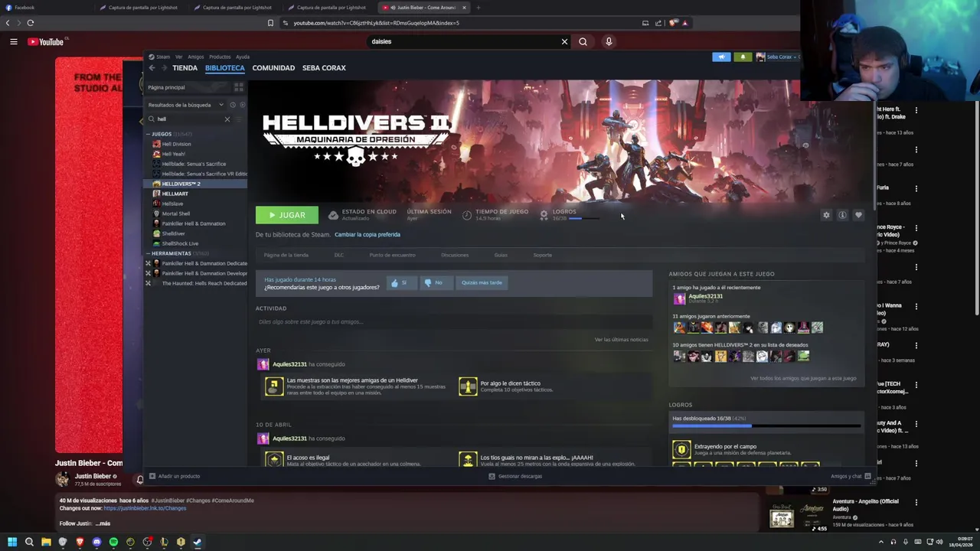Image resolution: width=980 pixels, height=551 pixels.
Task: Open game settings gear icon
Action: pos(826,215)
